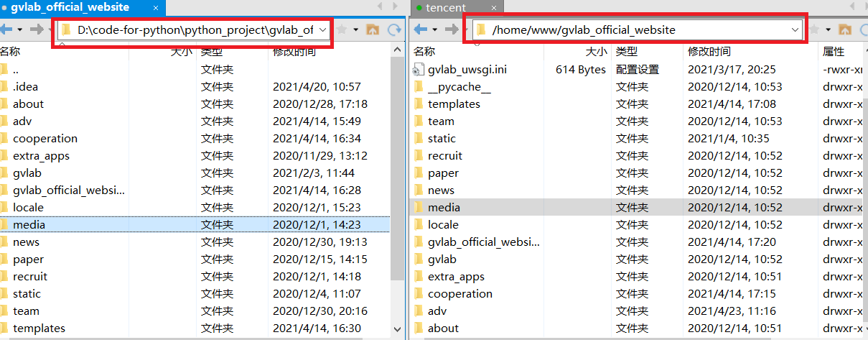Go forward in the remote tencent pane

click(452, 29)
